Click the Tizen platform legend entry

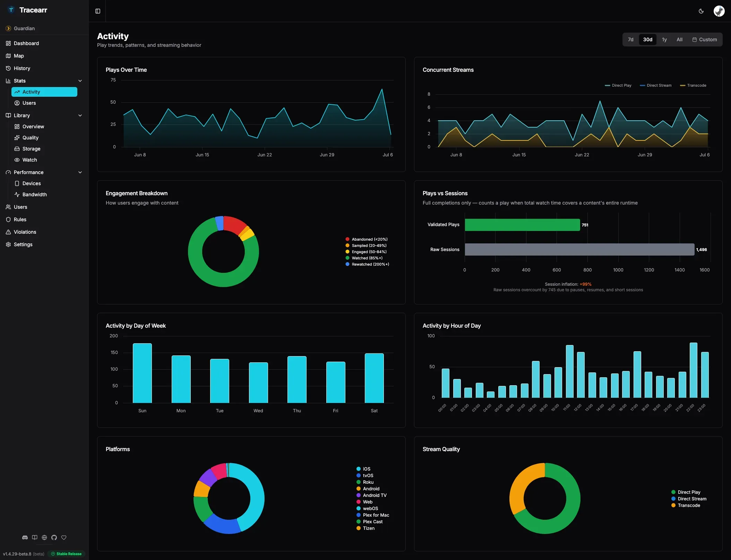click(x=365, y=528)
